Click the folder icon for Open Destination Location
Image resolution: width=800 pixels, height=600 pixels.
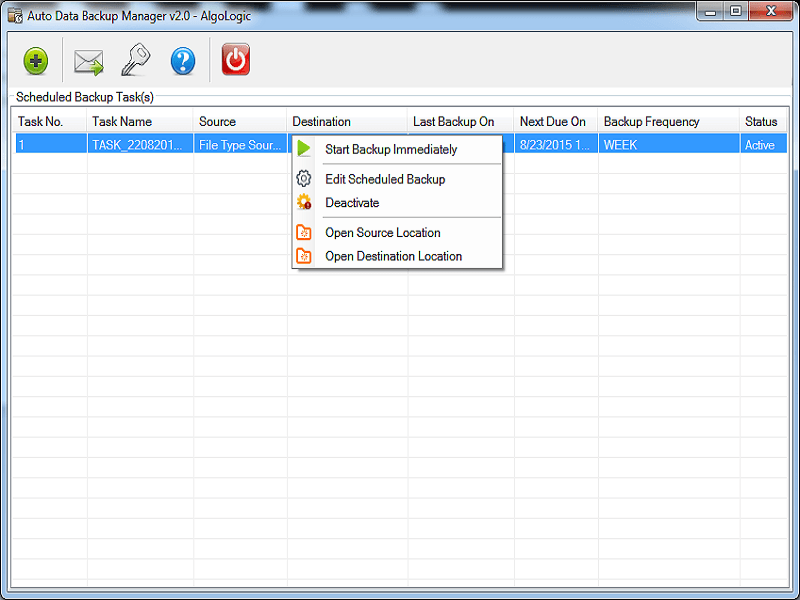305,255
